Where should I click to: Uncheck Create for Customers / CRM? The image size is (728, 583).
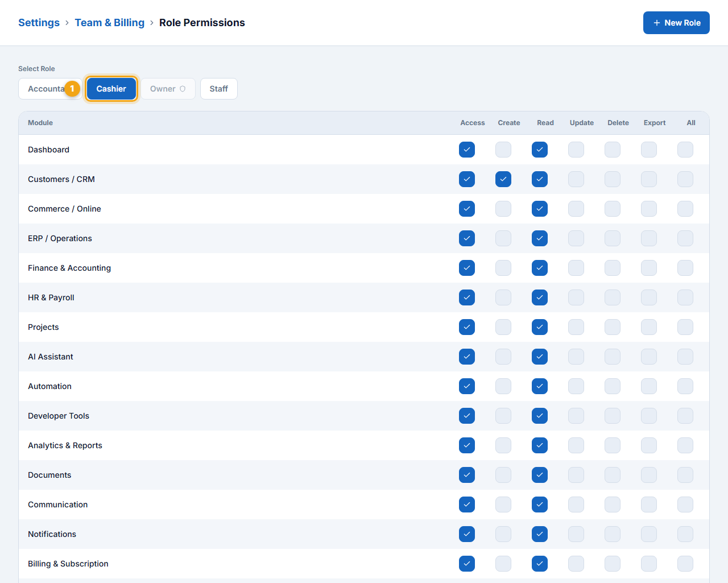click(503, 179)
